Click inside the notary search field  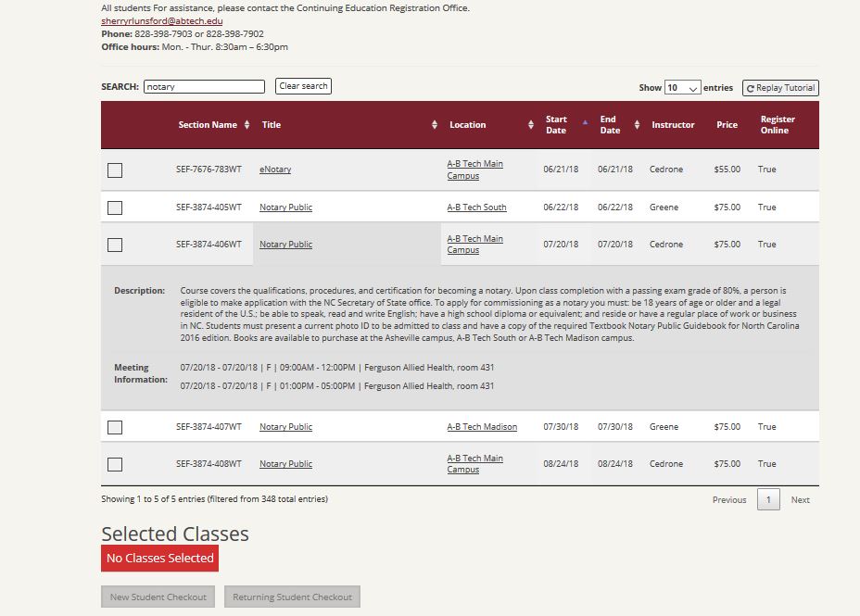point(203,86)
